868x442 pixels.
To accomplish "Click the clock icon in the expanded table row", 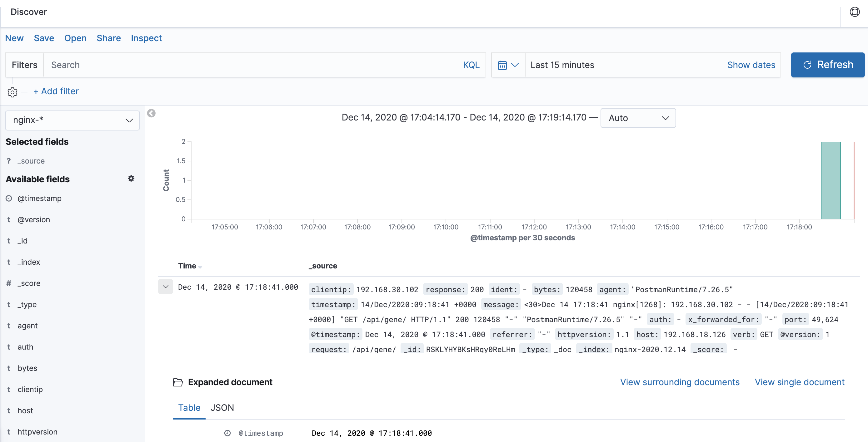I will (x=227, y=433).
